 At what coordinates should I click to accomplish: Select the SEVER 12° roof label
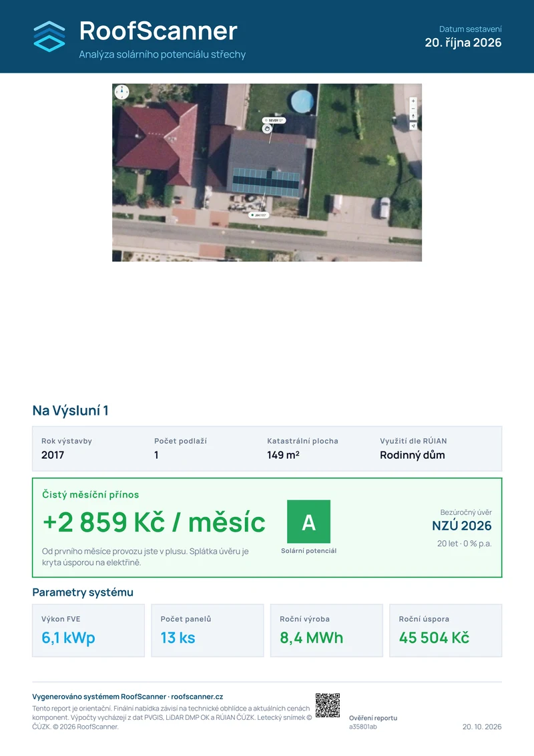pos(274,120)
